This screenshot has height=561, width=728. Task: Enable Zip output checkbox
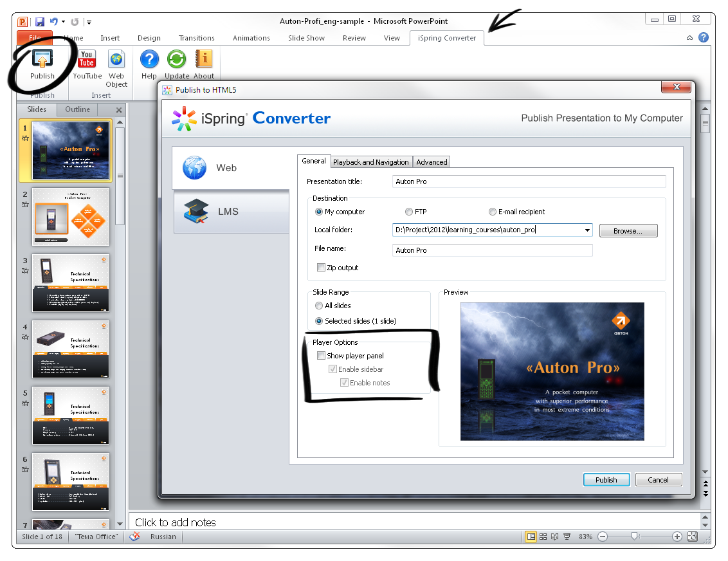[x=321, y=268]
